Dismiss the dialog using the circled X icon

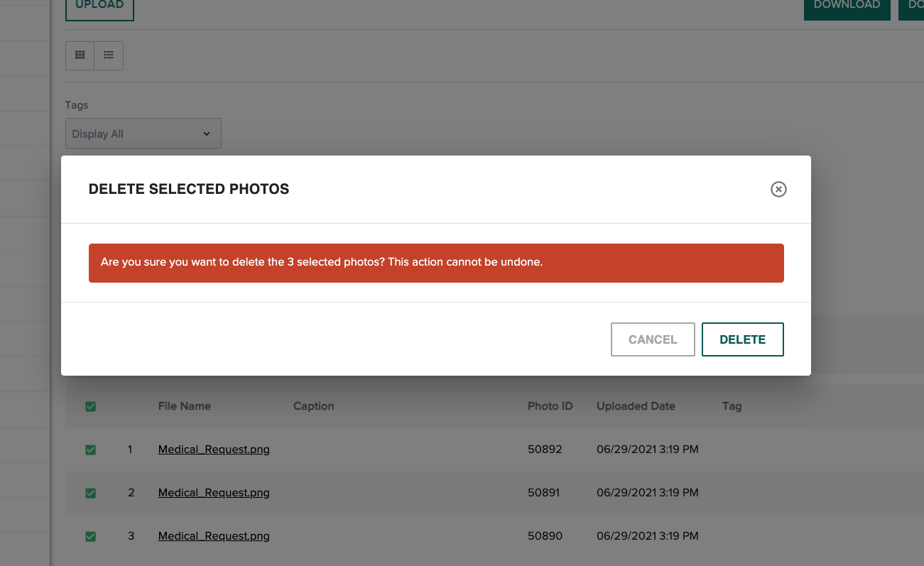(x=778, y=189)
